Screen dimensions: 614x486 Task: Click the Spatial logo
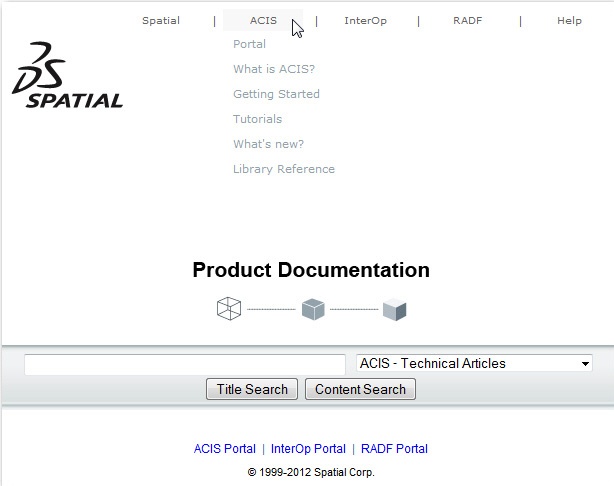(x=67, y=76)
